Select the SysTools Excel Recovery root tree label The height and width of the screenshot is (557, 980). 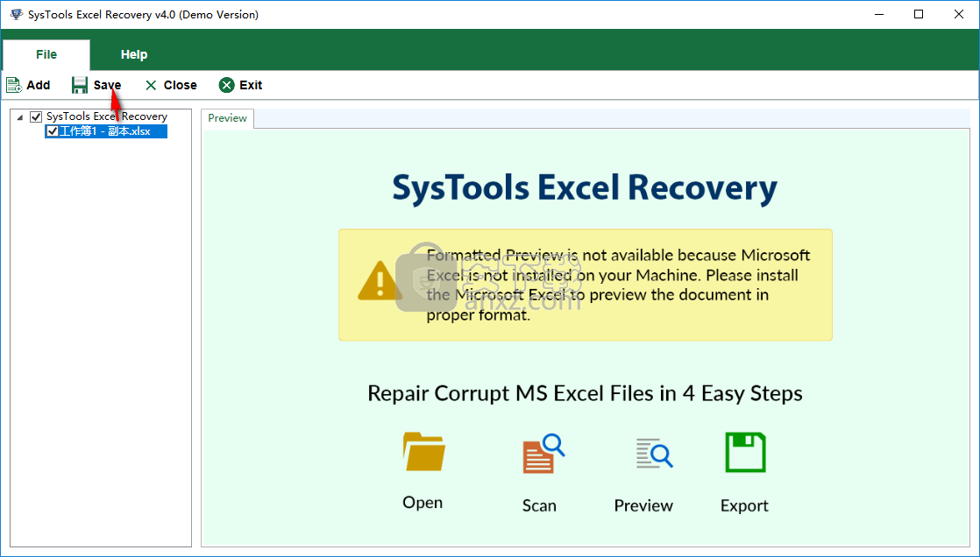click(x=107, y=116)
